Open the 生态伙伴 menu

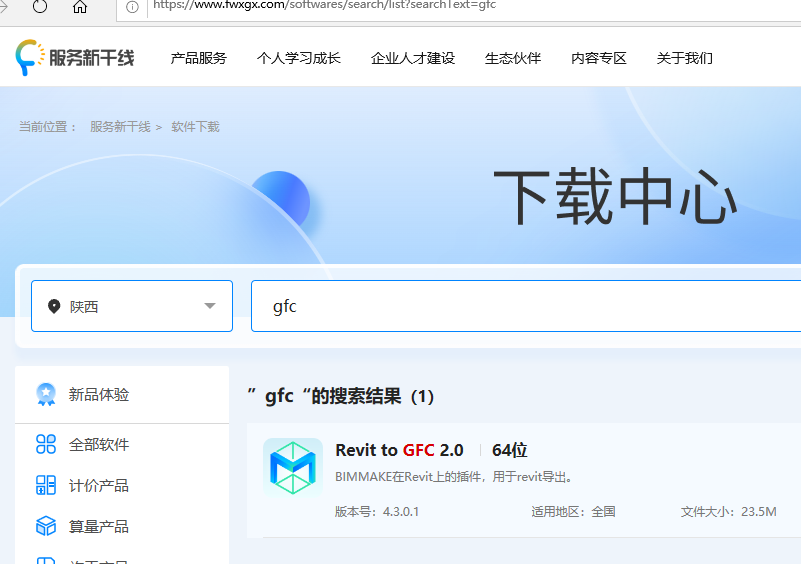pyautogui.click(x=513, y=58)
